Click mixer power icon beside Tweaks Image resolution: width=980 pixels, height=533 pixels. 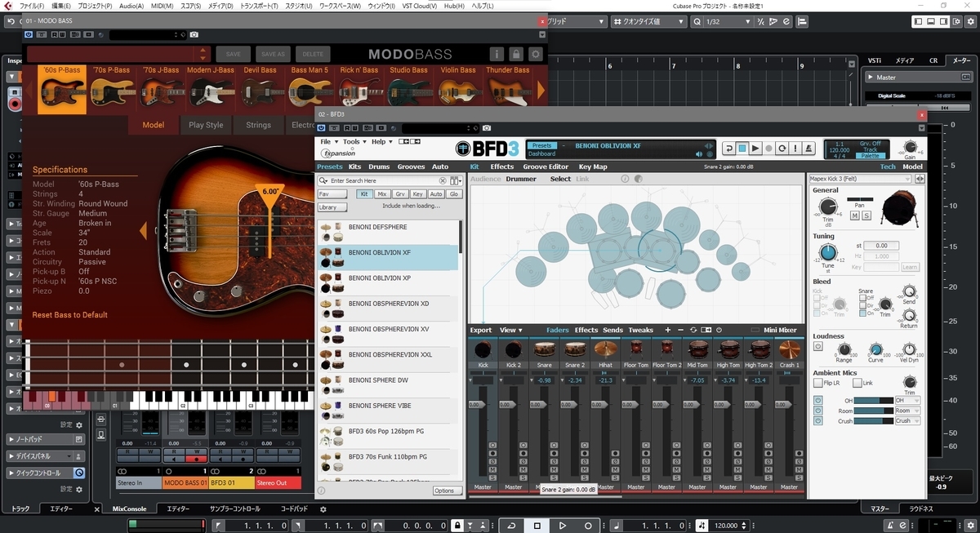pos(719,331)
